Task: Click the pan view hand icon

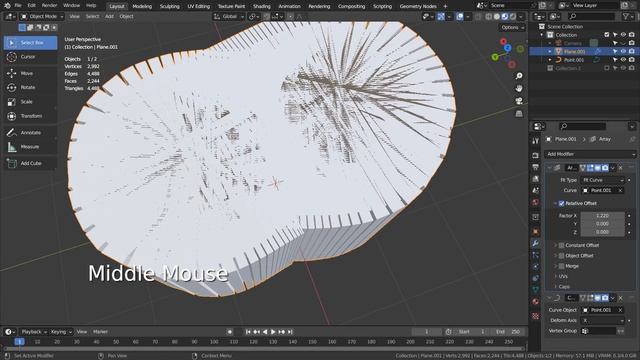Action: (519, 89)
